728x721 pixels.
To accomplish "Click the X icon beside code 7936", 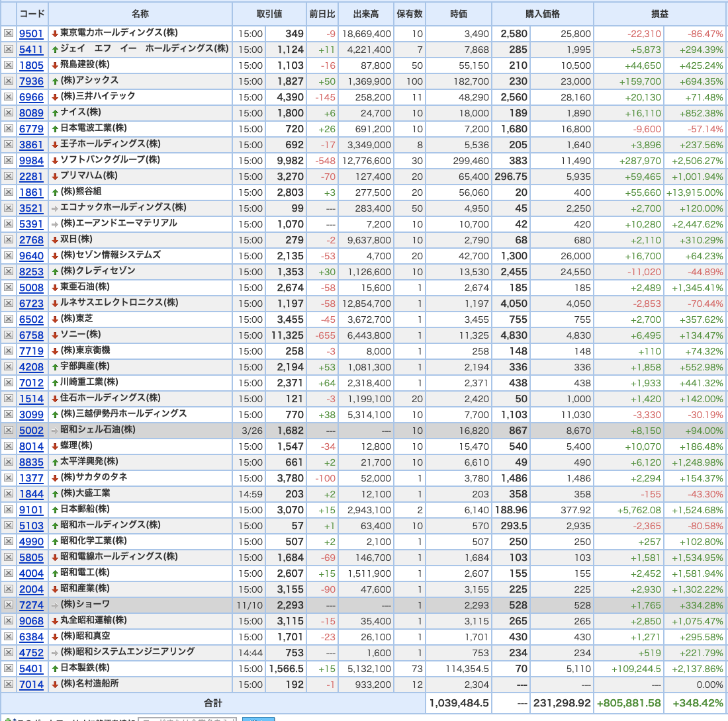I will click(x=9, y=81).
